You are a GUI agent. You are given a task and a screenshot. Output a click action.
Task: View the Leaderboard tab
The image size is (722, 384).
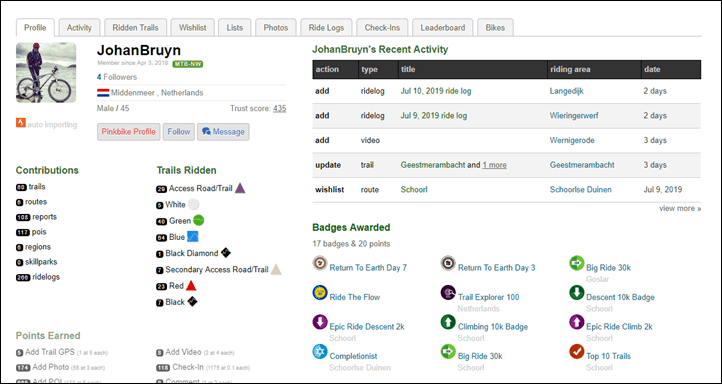click(443, 28)
